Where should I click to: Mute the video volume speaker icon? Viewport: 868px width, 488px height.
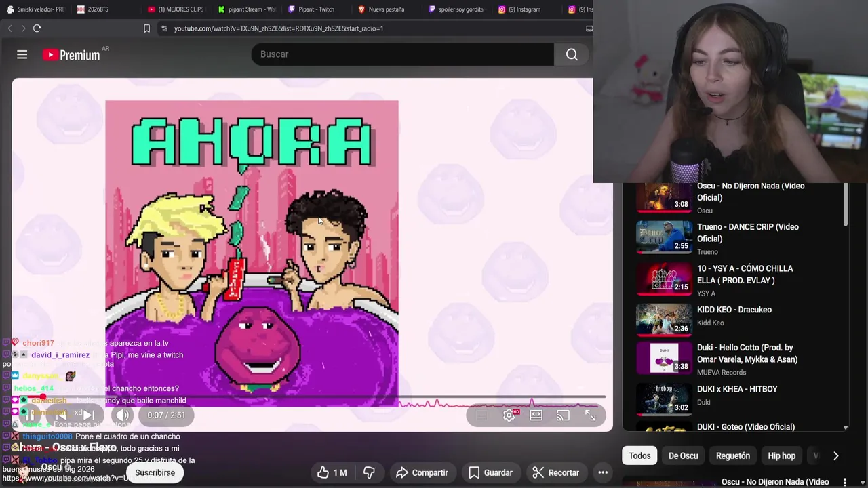coord(122,415)
